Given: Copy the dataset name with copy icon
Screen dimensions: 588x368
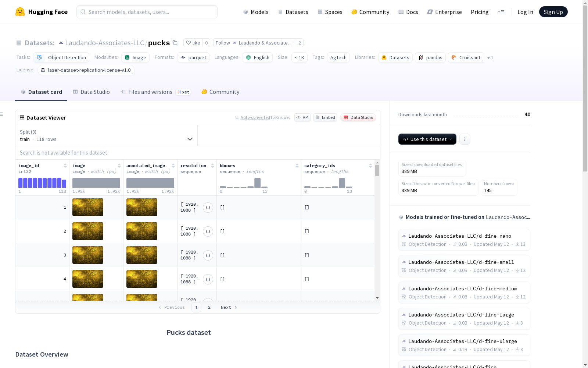Looking at the screenshot, I should click(x=175, y=43).
